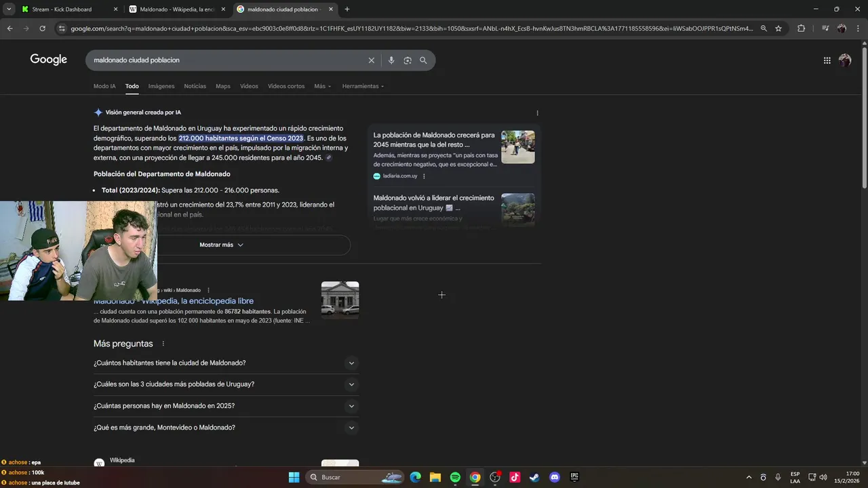
Task: Expand ¿Cuántos habitantes tiene la ciudad de Maldonado?
Action: 226,363
